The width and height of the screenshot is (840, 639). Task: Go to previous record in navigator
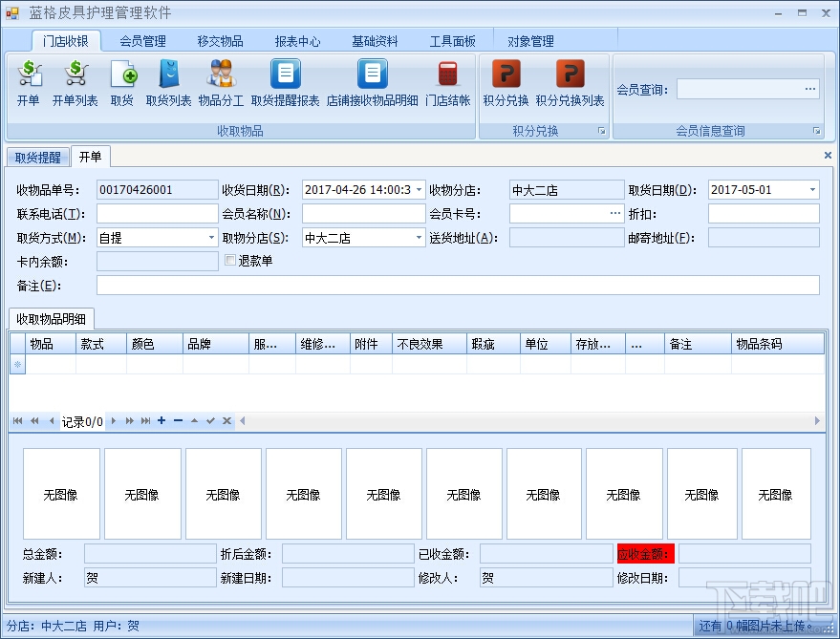click(52, 421)
